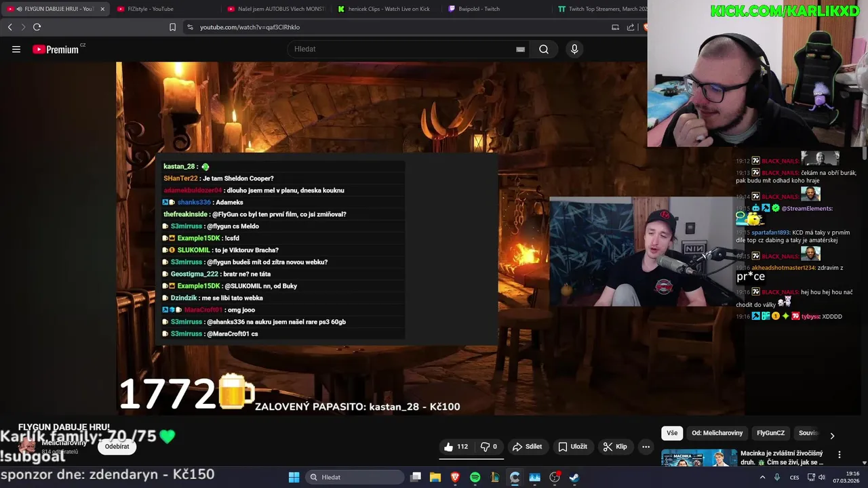Open Macinka recommended video thumbnail
This screenshot has height=488, width=868.
click(698, 458)
